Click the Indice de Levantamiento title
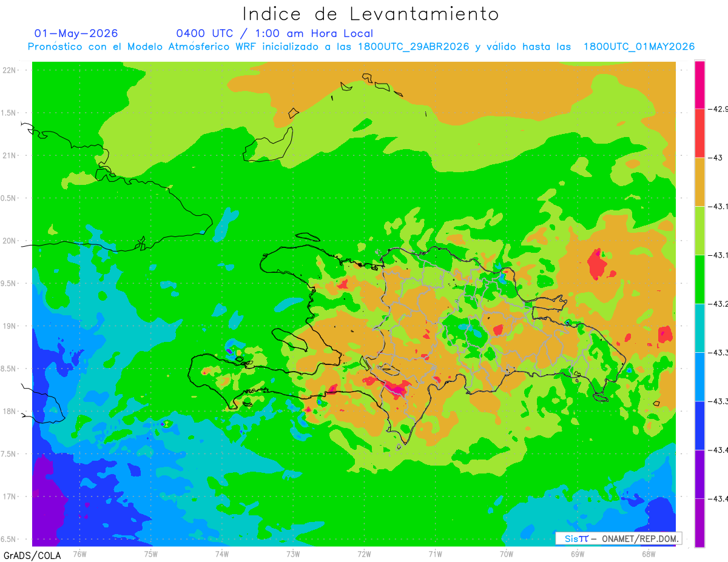Screen dimensions: 728x562 pyautogui.click(x=371, y=13)
